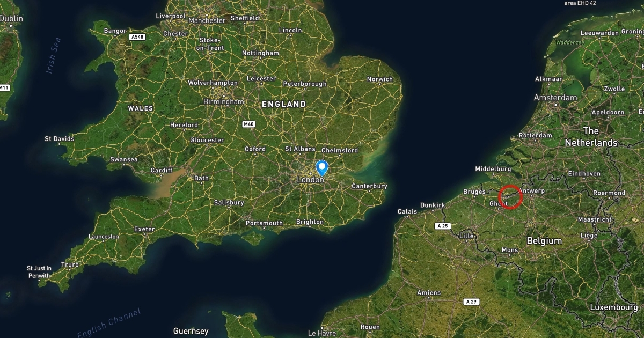Click the red circle marker near Antwerp
The height and width of the screenshot is (338, 644).
(510, 197)
